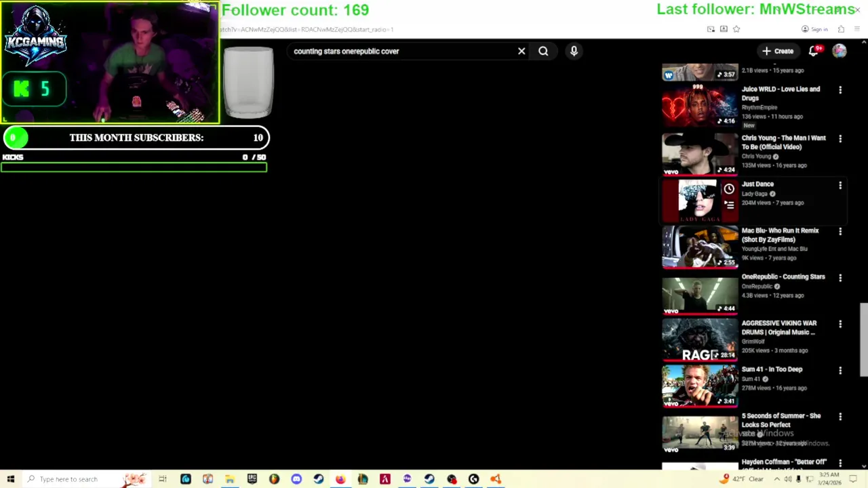Screen dimensions: 868x488
Task: Open Discord from the taskbar
Action: tap(296, 479)
